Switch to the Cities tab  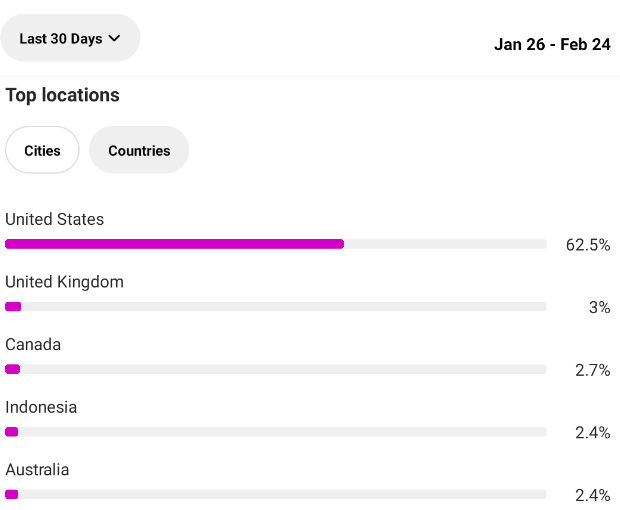click(42, 151)
